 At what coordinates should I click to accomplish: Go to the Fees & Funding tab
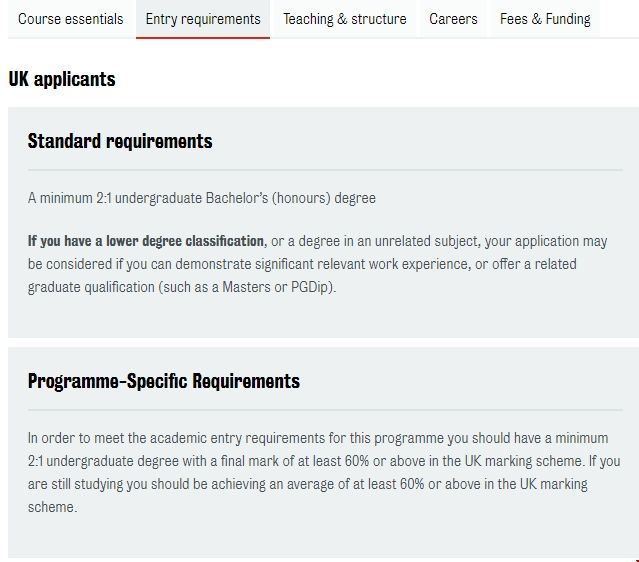(545, 19)
